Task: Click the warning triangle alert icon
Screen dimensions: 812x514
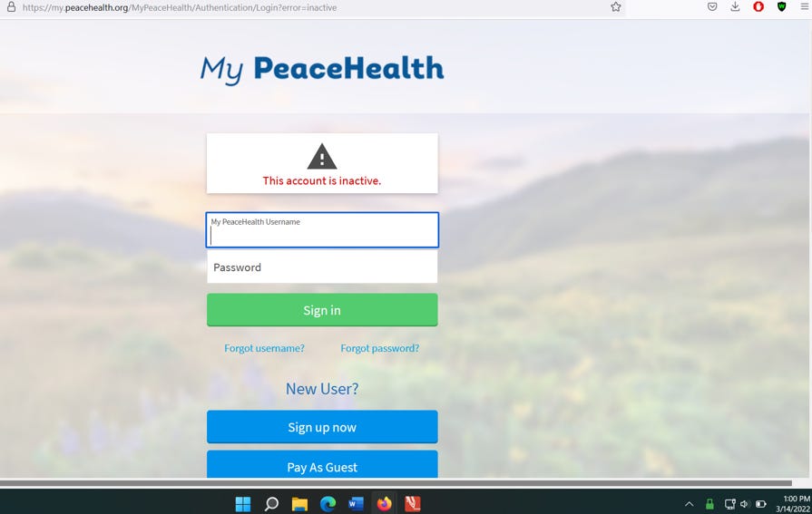Action: pos(322,156)
